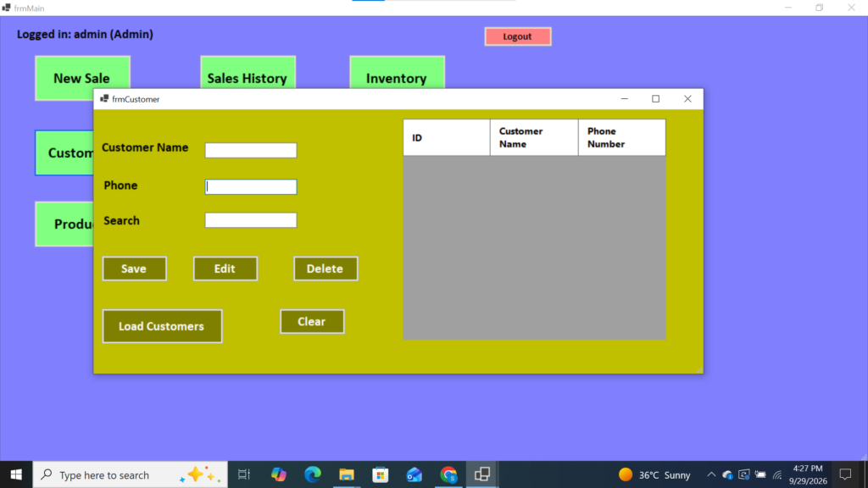
Task: Open Microsoft Store from the taskbar
Action: point(381,474)
